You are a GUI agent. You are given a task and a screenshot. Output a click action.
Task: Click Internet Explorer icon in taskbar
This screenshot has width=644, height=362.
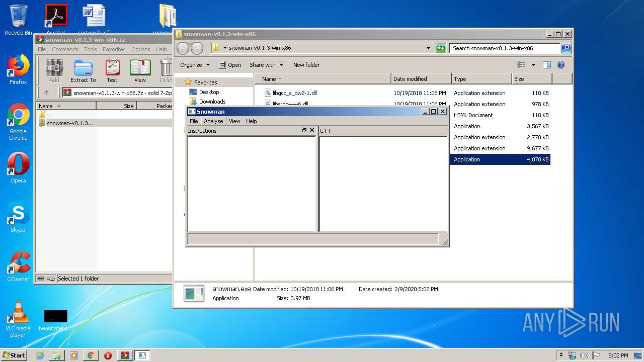point(40,355)
